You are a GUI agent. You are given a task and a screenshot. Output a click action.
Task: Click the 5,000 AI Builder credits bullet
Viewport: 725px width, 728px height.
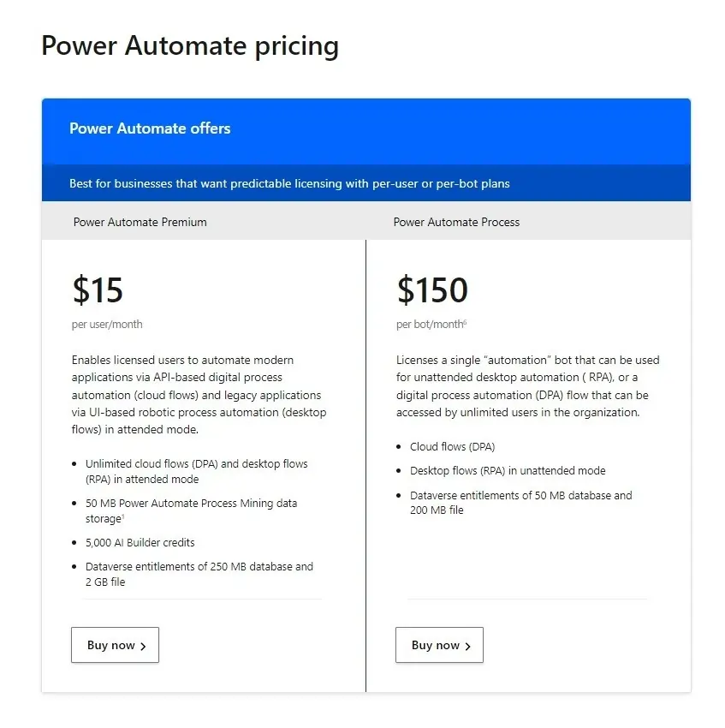pos(140,542)
